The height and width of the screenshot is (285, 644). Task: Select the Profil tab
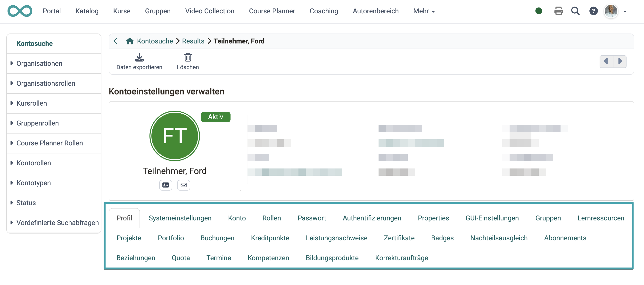pyautogui.click(x=124, y=218)
